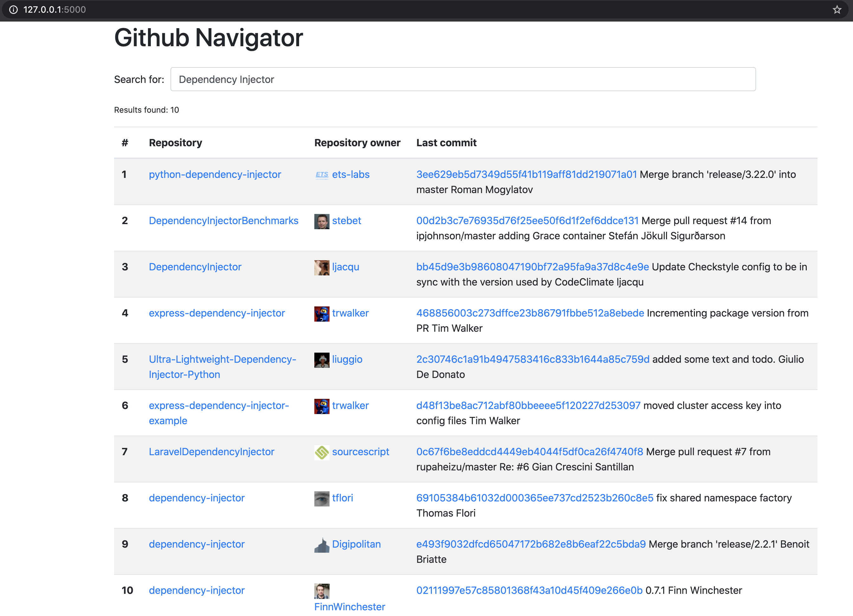853x616 pixels.
Task: Click the bookmark star icon in address bar
Action: (837, 9)
